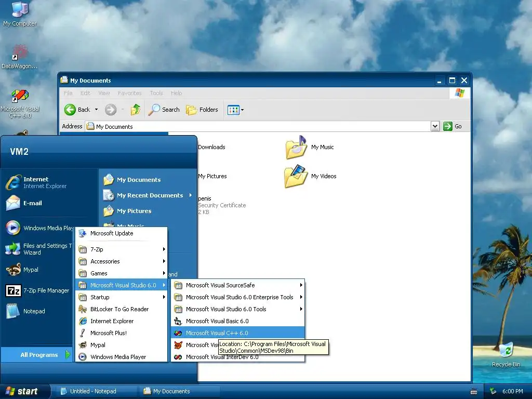Expand My Recent Documents submenu
The image size is (532, 399).
[x=148, y=195]
